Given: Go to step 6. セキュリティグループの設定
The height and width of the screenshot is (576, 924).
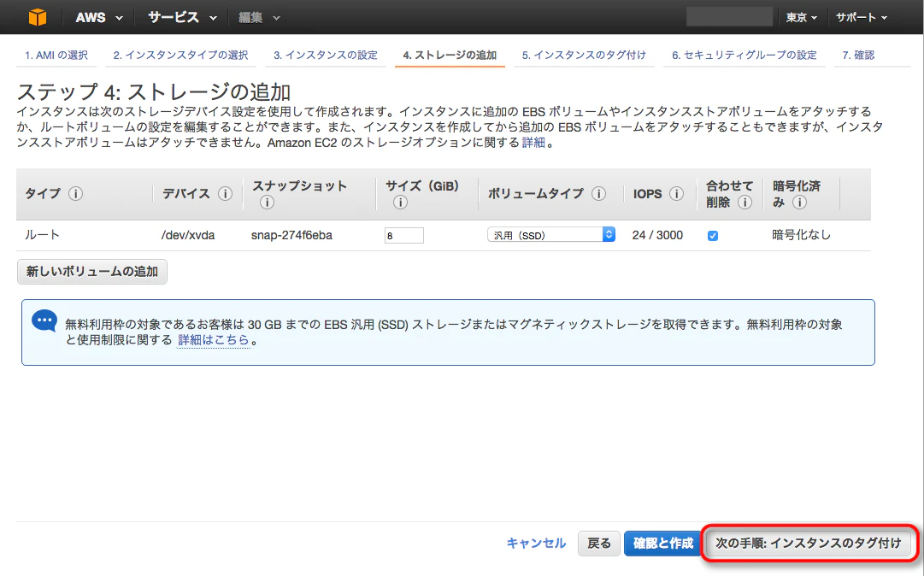Looking at the screenshot, I should click(744, 56).
